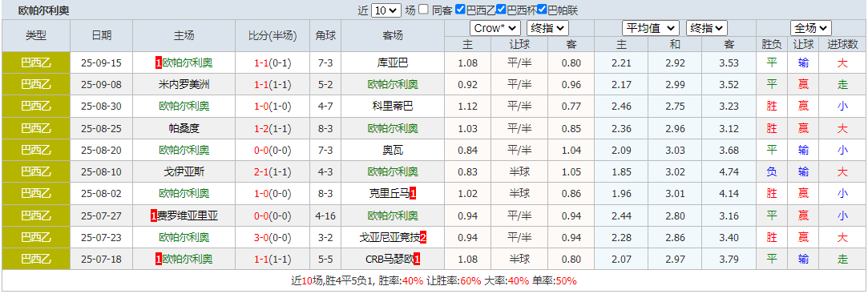Screen dimensions: 868x294
Task: Click the 角球 column header
Action: 325,35
